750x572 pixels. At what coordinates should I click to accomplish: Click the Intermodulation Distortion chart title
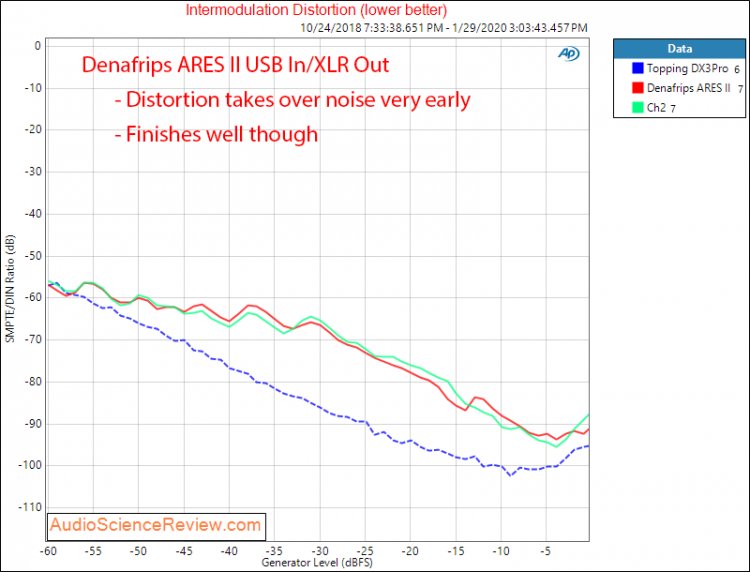click(316, 10)
